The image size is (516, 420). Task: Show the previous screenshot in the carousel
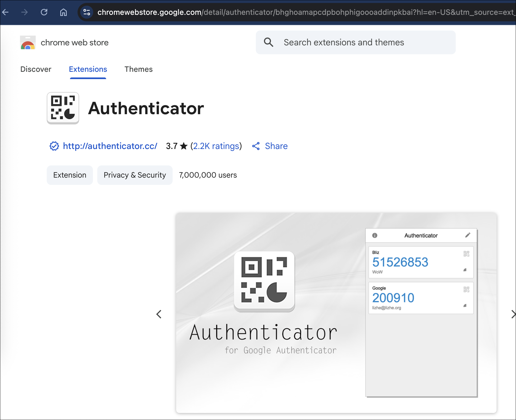click(159, 314)
